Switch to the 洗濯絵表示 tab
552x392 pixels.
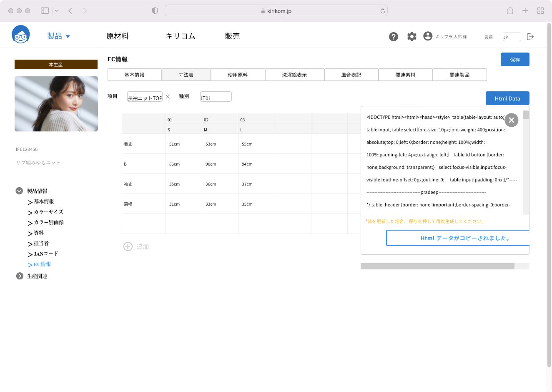pos(294,75)
